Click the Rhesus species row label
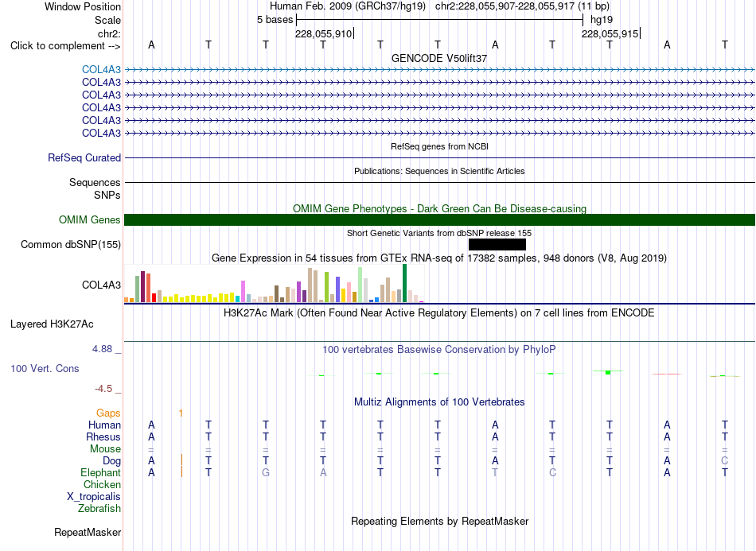Image resolution: width=756 pixels, height=551 pixels. [103, 437]
